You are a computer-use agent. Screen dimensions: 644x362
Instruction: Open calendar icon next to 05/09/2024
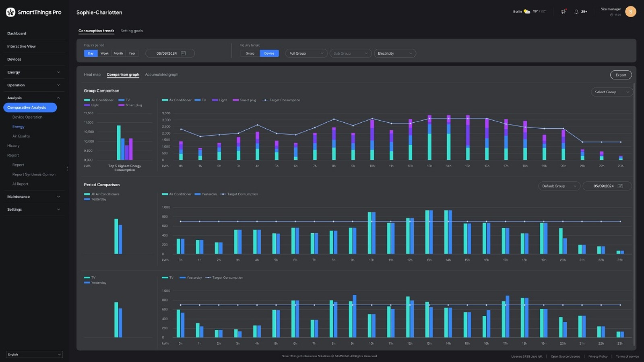[x=620, y=186]
